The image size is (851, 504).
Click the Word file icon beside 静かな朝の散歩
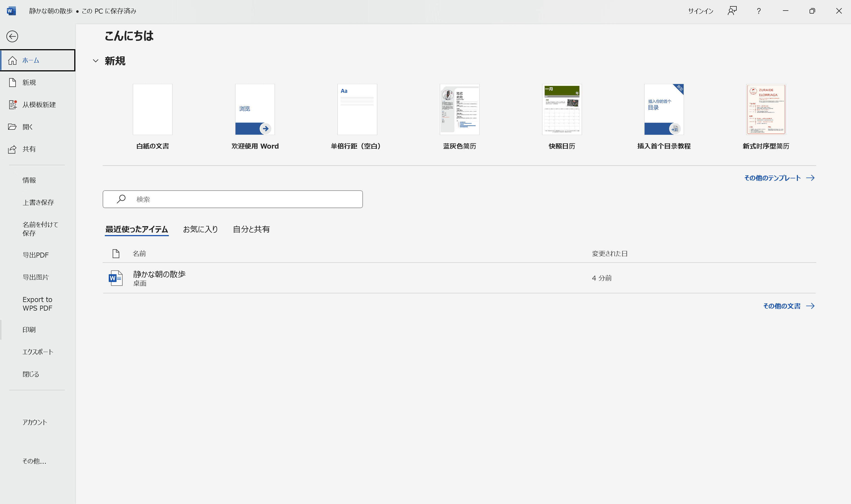pos(115,278)
